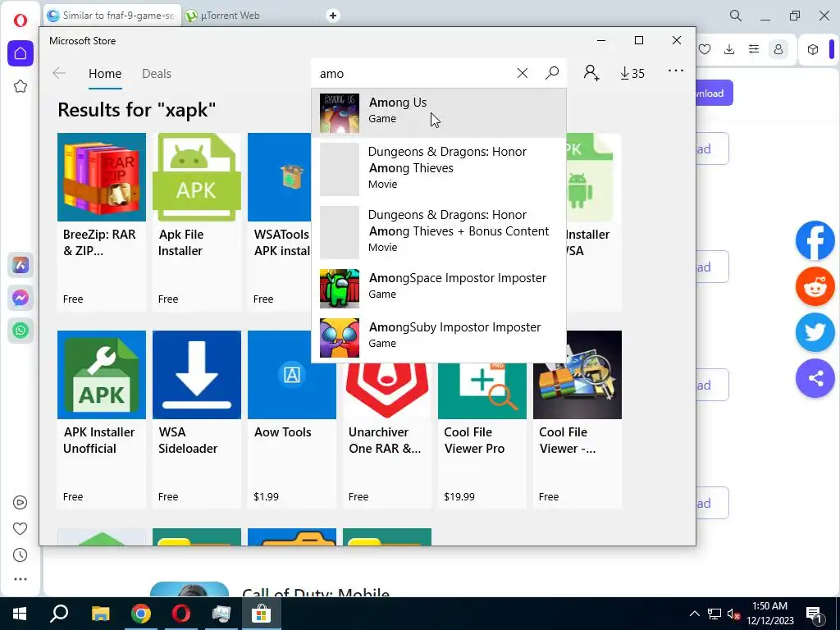Click the Opera logo menu icon
The image size is (840, 630).
(21, 21)
